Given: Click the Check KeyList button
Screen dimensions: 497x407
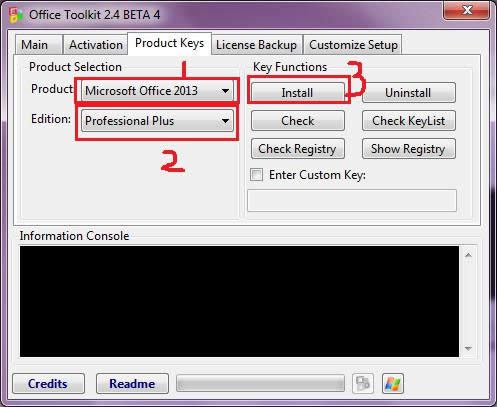Looking at the screenshot, I should [x=409, y=121].
